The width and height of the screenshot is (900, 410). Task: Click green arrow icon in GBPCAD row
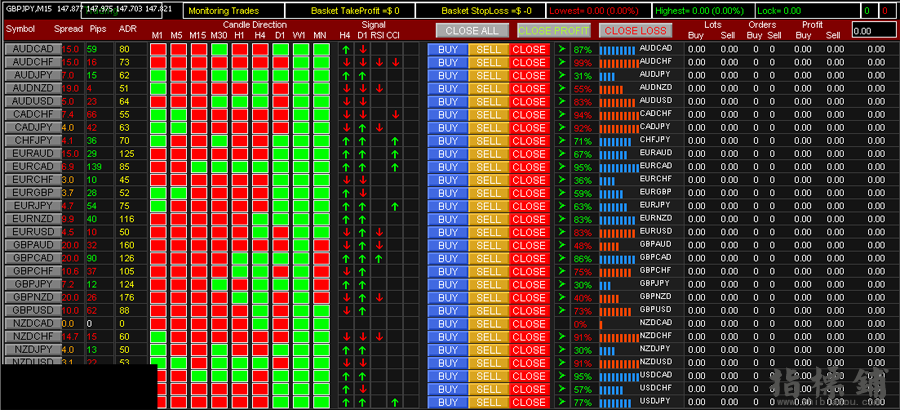coord(562,258)
